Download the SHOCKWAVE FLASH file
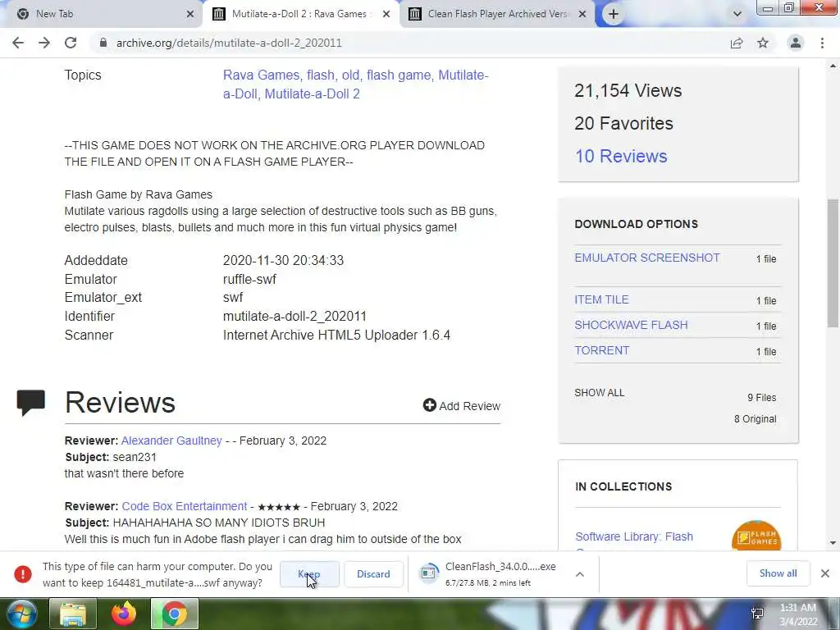 [x=631, y=325]
